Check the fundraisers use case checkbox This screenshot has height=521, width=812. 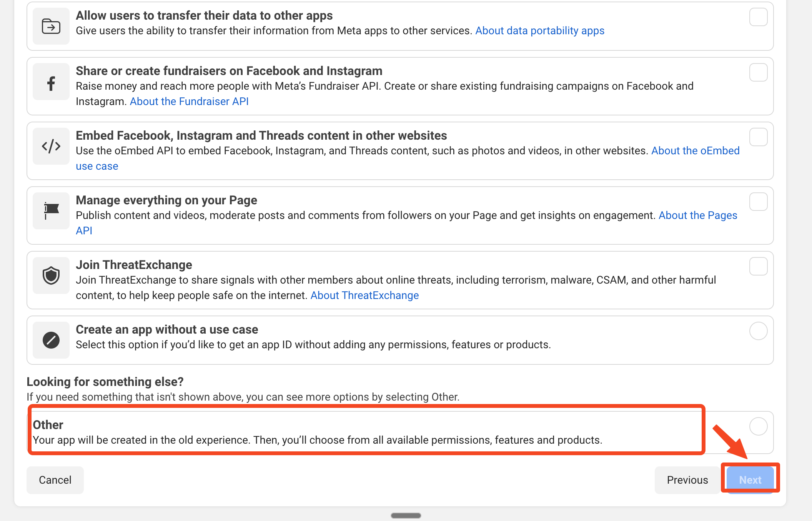758,72
